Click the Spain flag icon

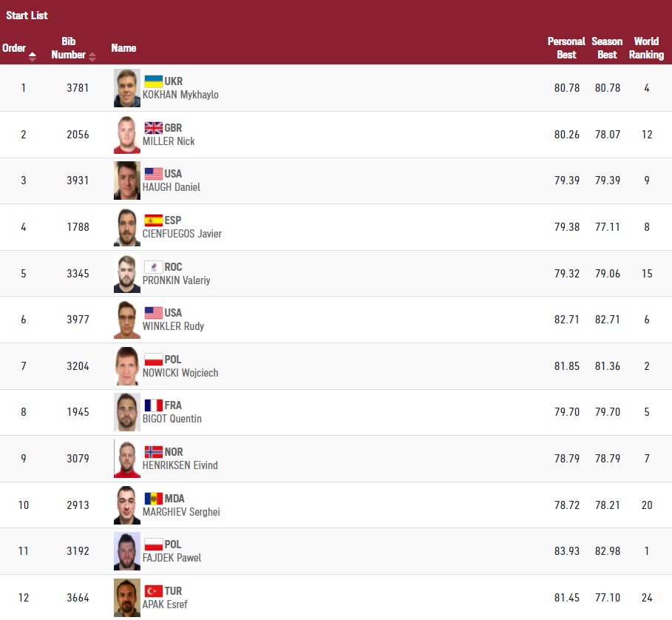click(x=153, y=220)
